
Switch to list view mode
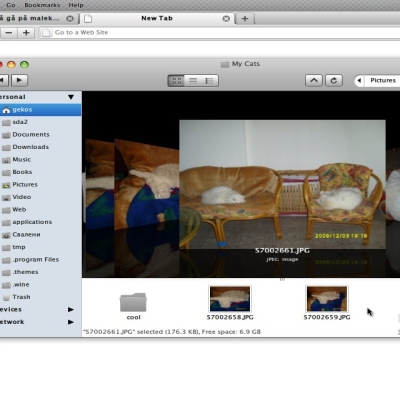pos(193,81)
